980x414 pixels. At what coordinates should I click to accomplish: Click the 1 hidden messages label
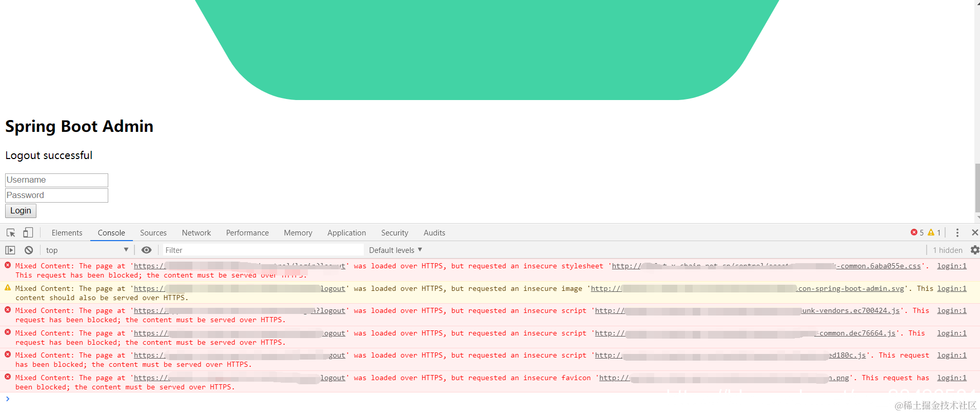(948, 250)
